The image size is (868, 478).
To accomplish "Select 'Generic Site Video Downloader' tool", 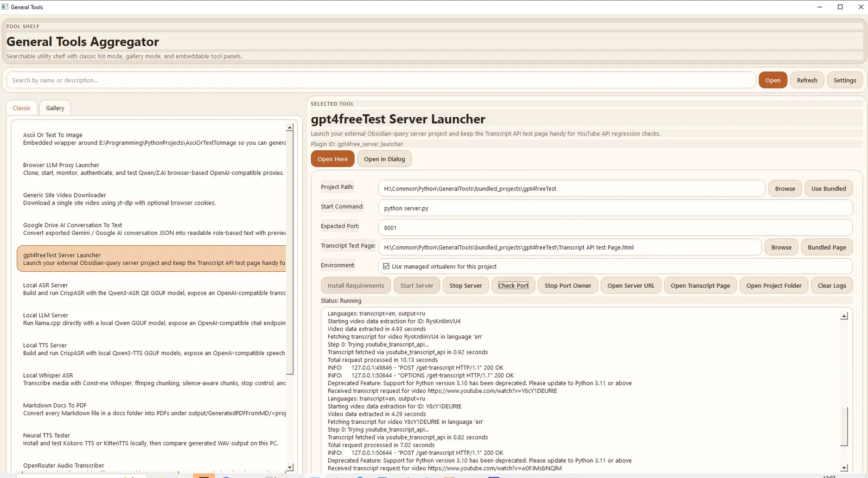I will point(151,199).
